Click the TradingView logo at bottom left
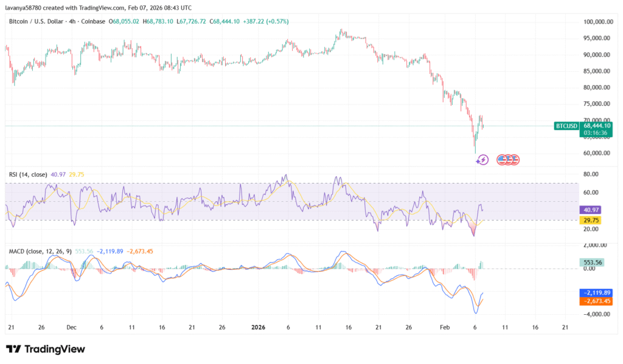The height and width of the screenshot is (364, 623). pyautogui.click(x=45, y=349)
